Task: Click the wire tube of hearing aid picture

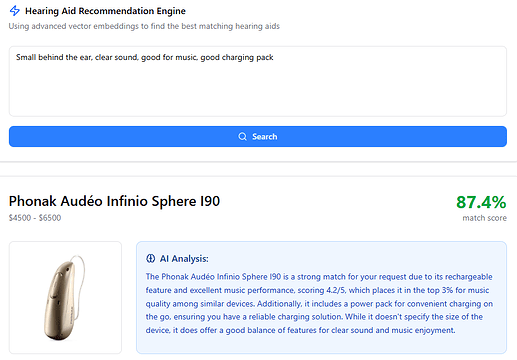Action: [x=82, y=283]
